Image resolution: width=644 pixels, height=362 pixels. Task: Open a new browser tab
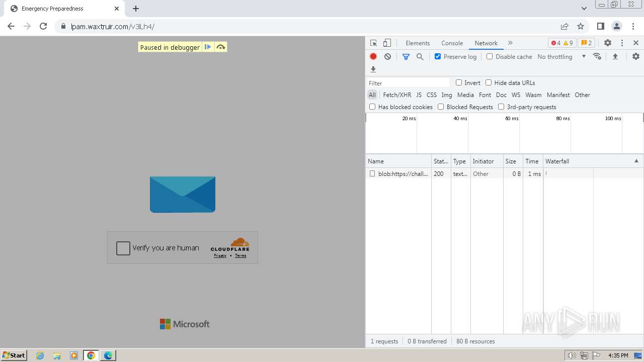point(136,9)
